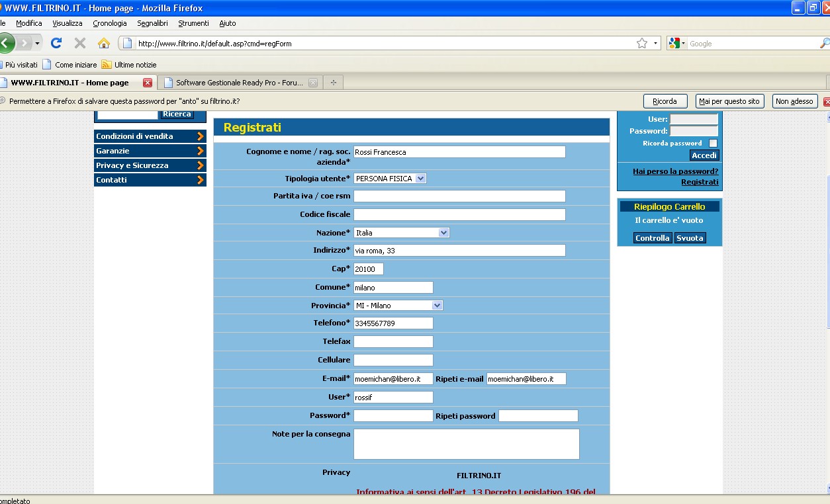Click the Note per la consegna textarea
The width and height of the screenshot is (830, 504).
467,444
